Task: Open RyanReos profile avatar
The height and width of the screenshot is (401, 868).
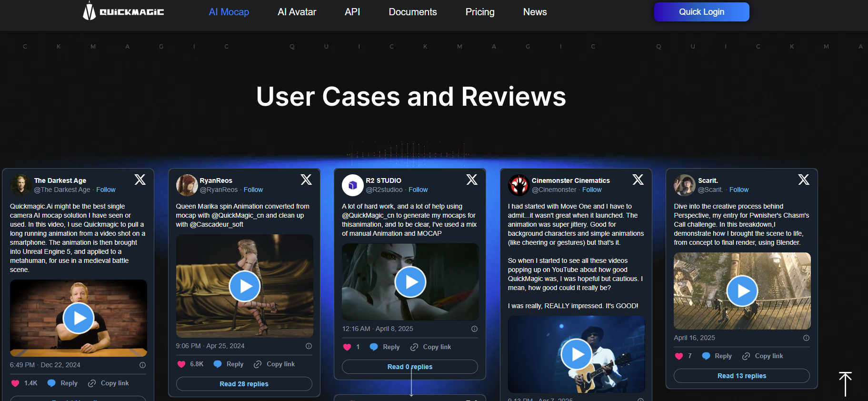Action: (187, 185)
